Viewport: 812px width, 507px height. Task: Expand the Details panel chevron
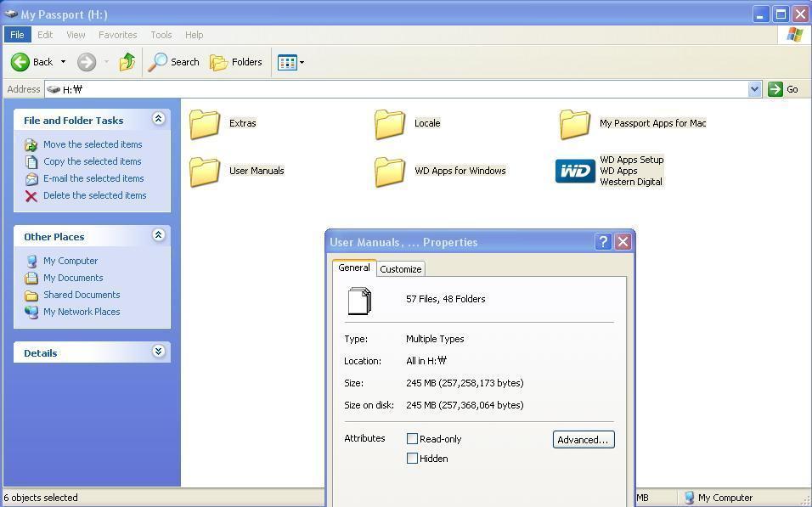click(x=159, y=352)
